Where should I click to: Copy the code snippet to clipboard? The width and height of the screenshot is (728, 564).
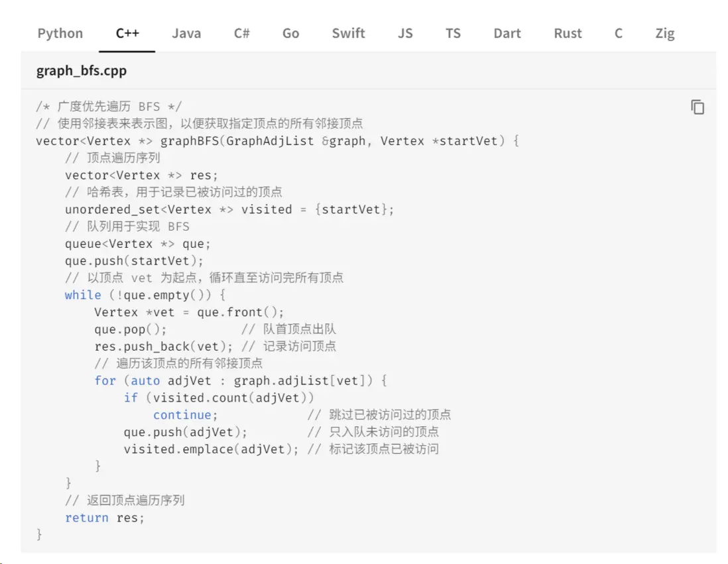point(697,107)
